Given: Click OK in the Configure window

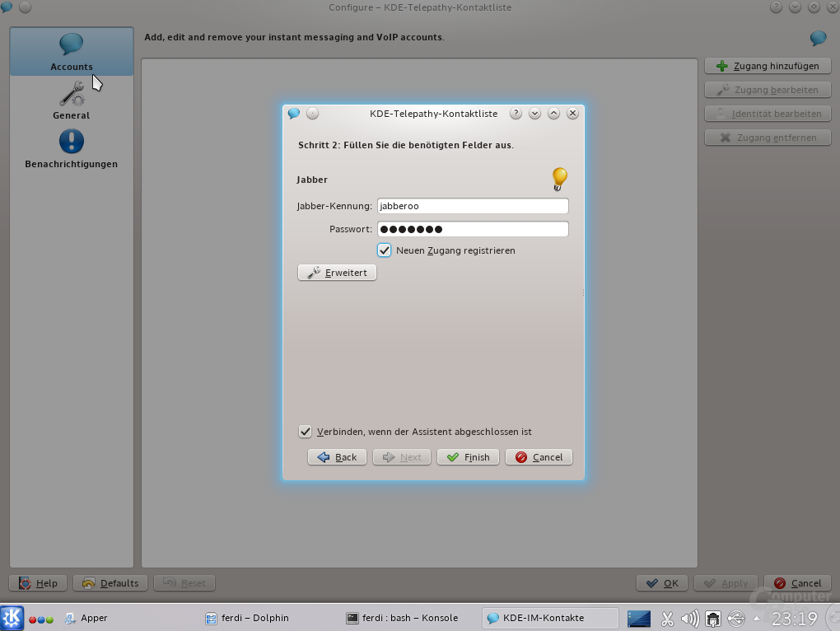Looking at the screenshot, I should click(x=662, y=582).
